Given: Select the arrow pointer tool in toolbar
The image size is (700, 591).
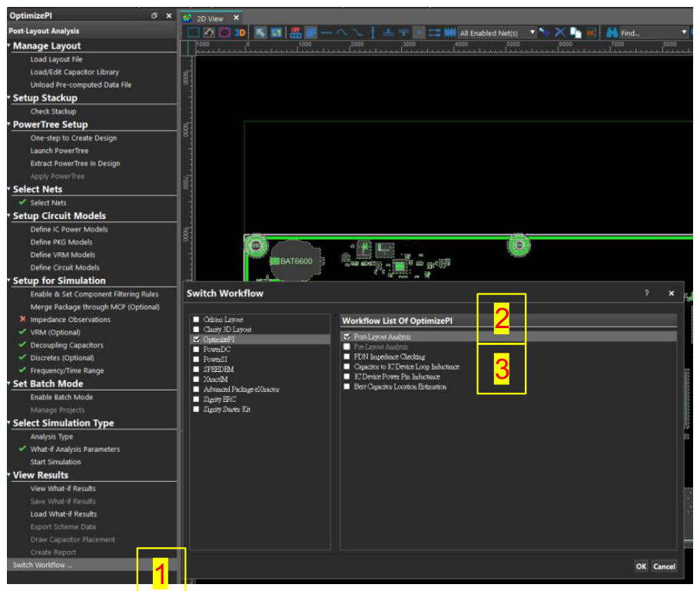Looking at the screenshot, I should click(260, 32).
